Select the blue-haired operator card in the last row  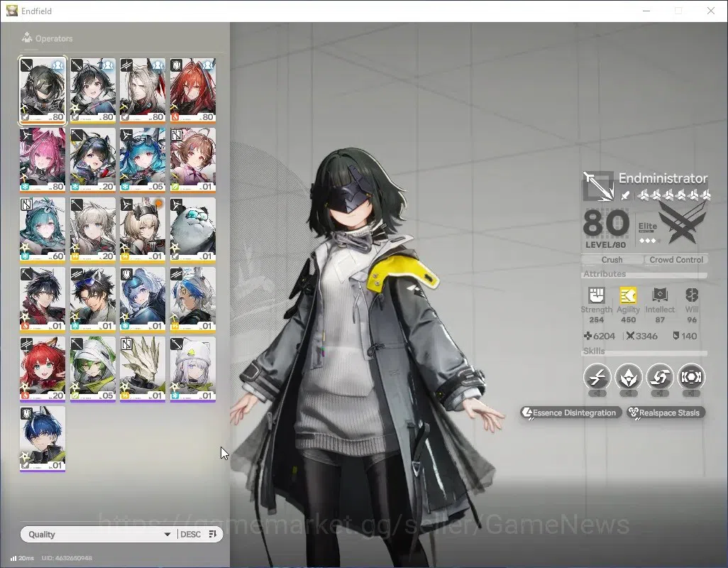43,438
